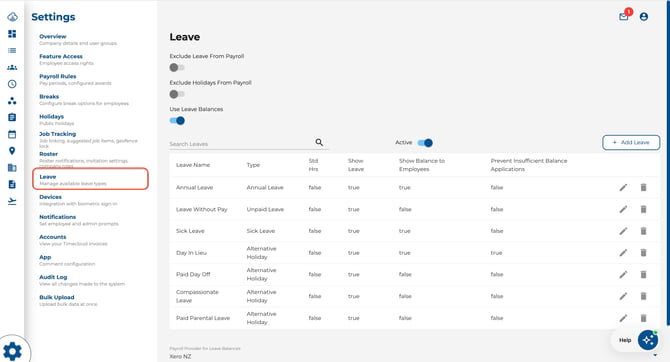Open the three-dots teams icon in sidebar
The image size is (670, 362).
pos(12,101)
